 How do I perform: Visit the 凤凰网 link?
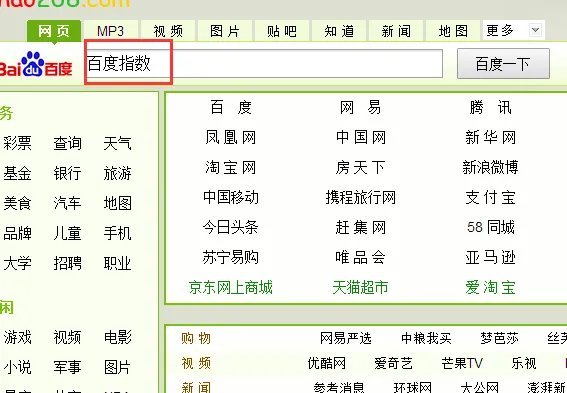[231, 137]
